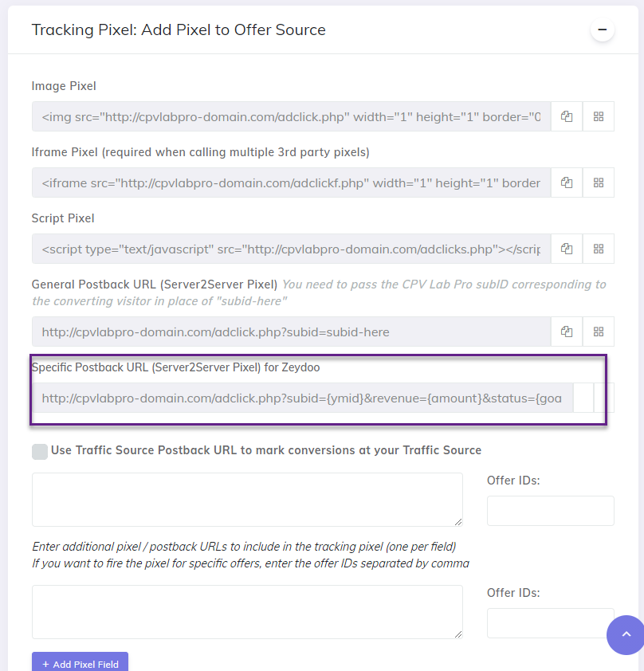Open the grid icon beside General Postback URL

point(599,332)
